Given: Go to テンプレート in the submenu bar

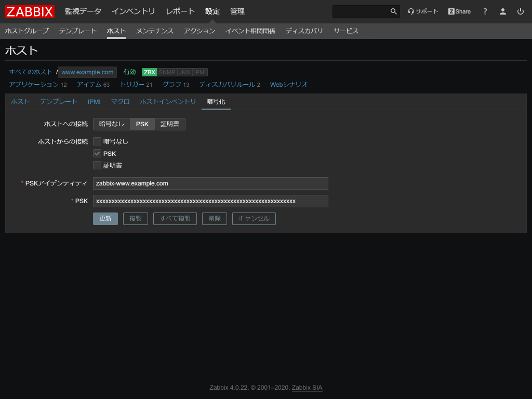Looking at the screenshot, I should (x=78, y=31).
